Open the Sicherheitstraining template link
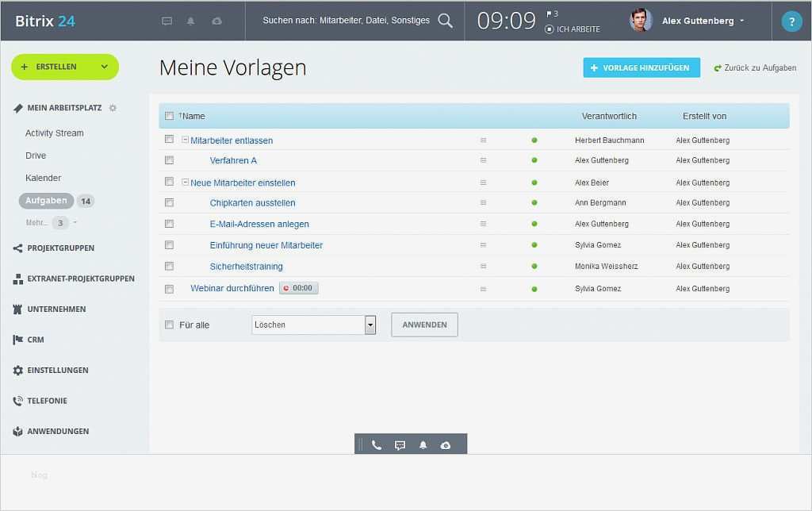The height and width of the screenshot is (511, 812). (x=246, y=267)
